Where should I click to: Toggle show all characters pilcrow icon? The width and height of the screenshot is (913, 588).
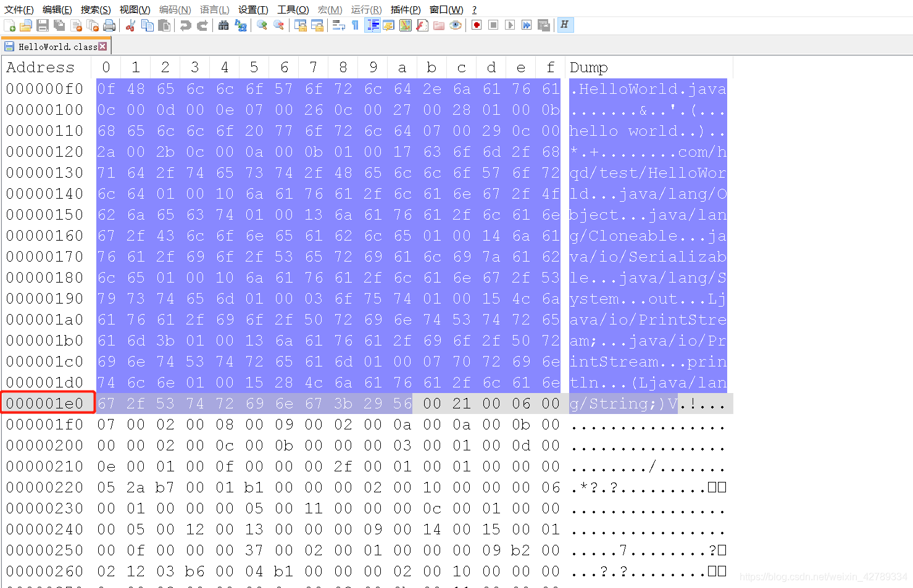click(355, 25)
